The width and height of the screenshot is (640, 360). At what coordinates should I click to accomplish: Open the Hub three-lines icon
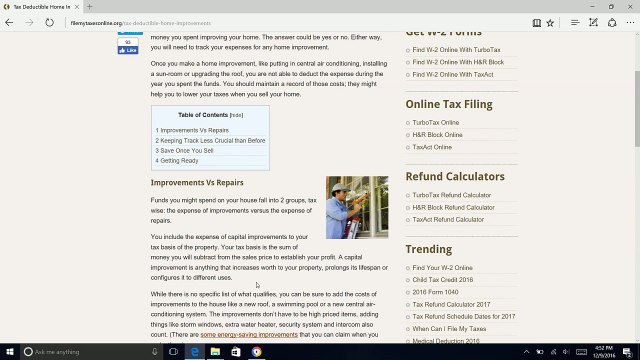point(575,23)
